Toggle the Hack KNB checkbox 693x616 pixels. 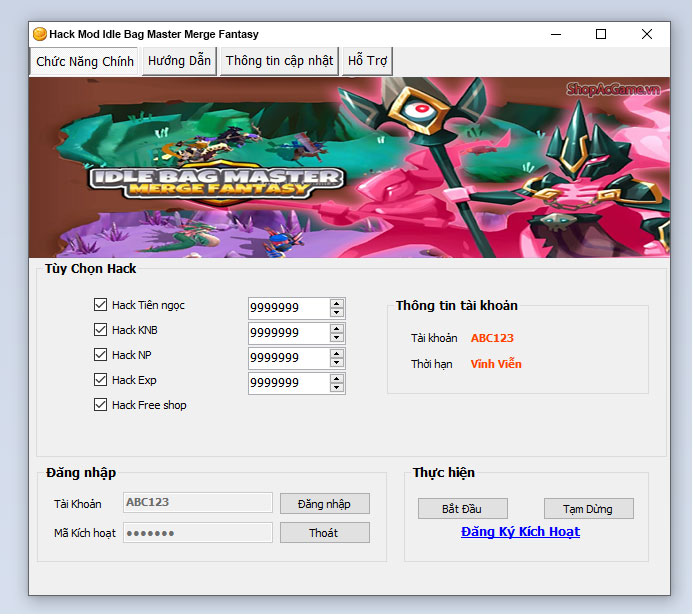pyautogui.click(x=100, y=330)
